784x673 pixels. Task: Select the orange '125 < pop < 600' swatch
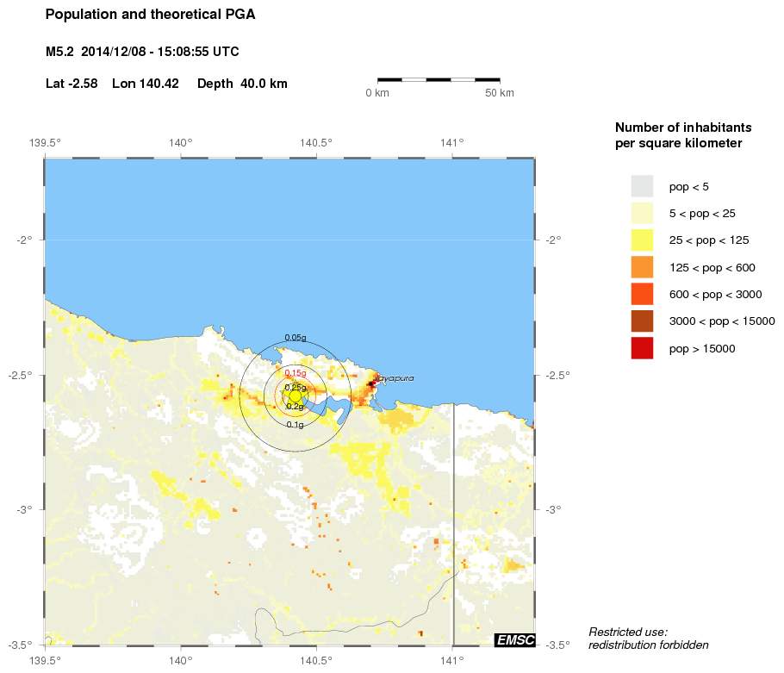[642, 267]
